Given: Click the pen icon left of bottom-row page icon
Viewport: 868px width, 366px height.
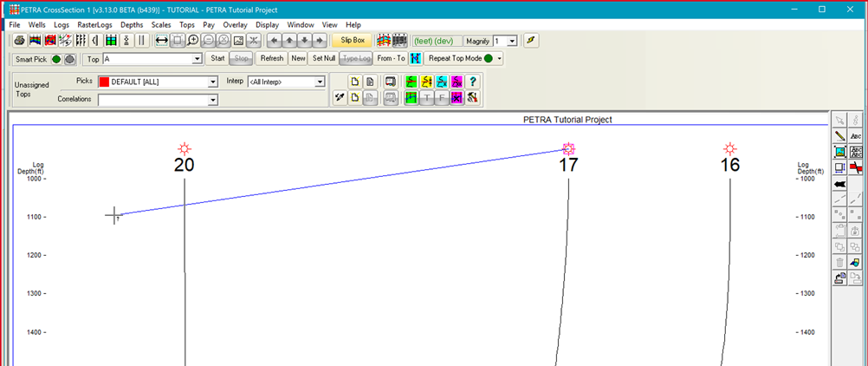Looking at the screenshot, I should coord(340,98).
